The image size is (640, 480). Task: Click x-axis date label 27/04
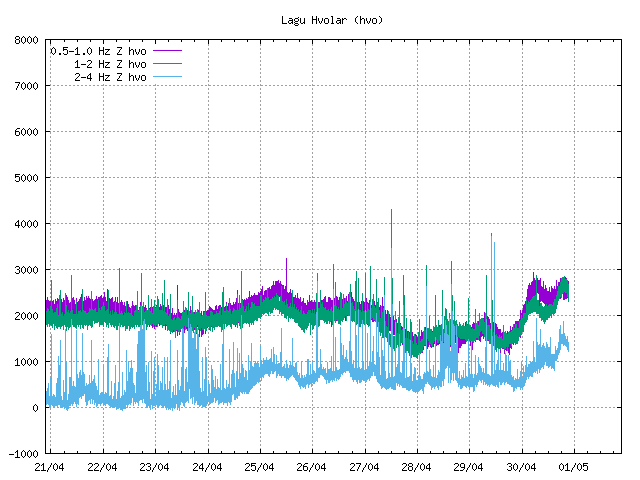(x=364, y=467)
